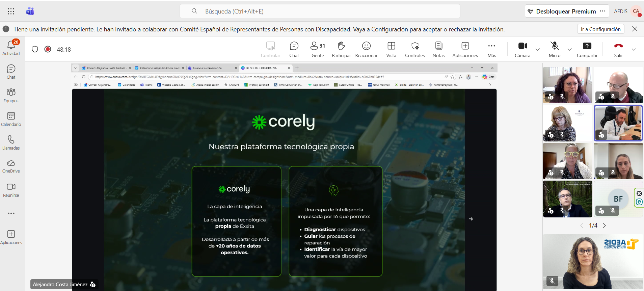Expand the Micro options dropdown arrow
The width and height of the screenshot is (644, 291).
click(x=570, y=50)
